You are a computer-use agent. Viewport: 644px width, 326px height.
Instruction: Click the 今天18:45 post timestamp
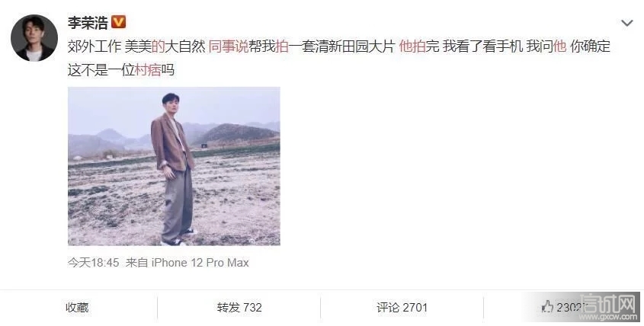(93, 262)
